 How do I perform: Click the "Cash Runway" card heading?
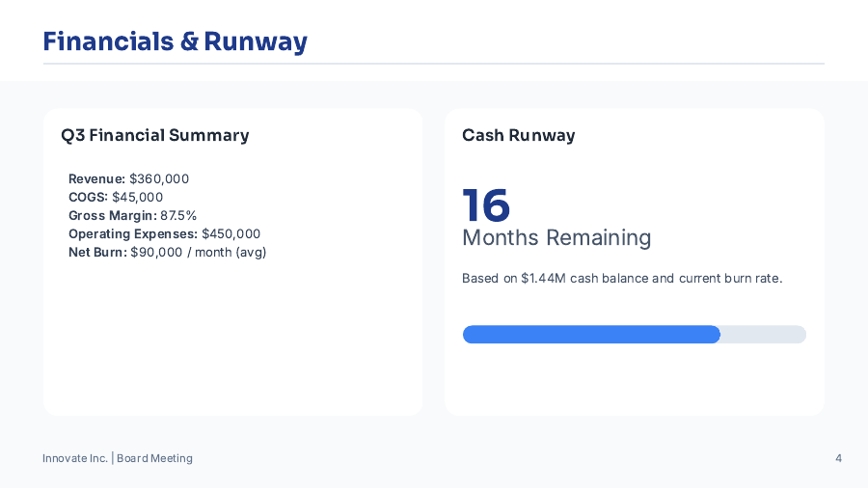[518, 135]
